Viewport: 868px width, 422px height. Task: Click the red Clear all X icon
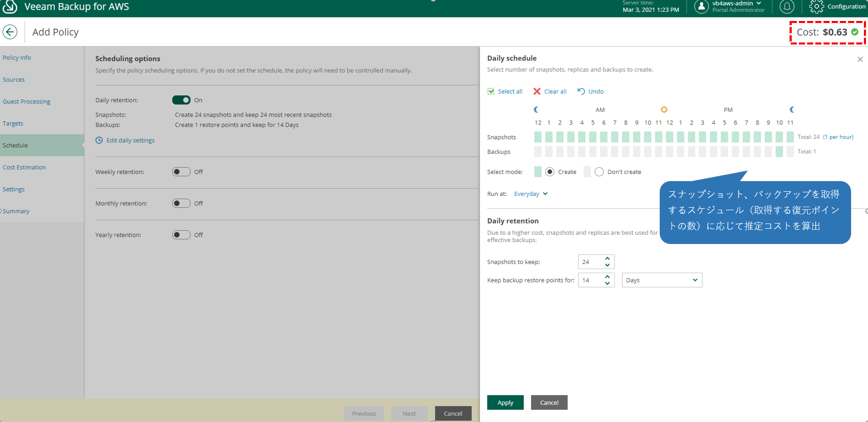click(x=537, y=91)
